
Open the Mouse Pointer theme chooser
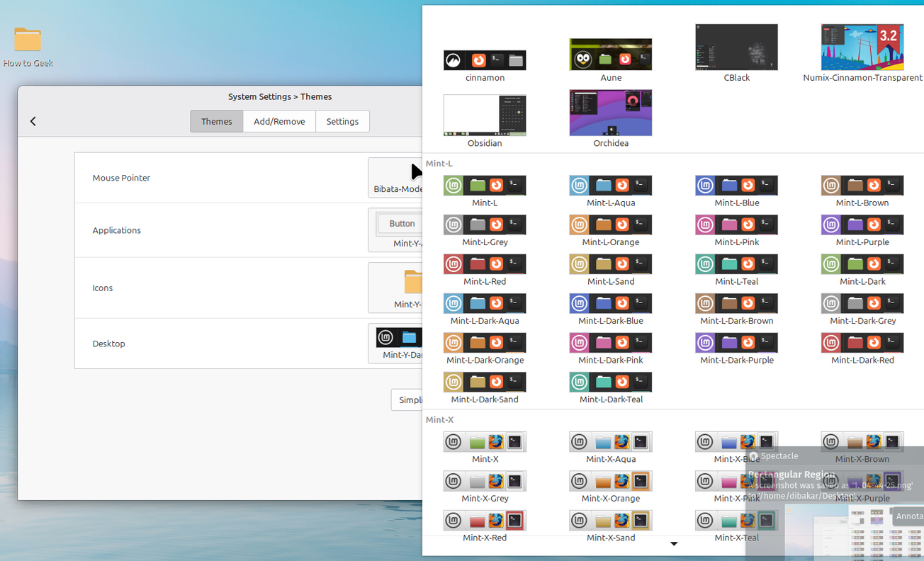tap(395, 177)
